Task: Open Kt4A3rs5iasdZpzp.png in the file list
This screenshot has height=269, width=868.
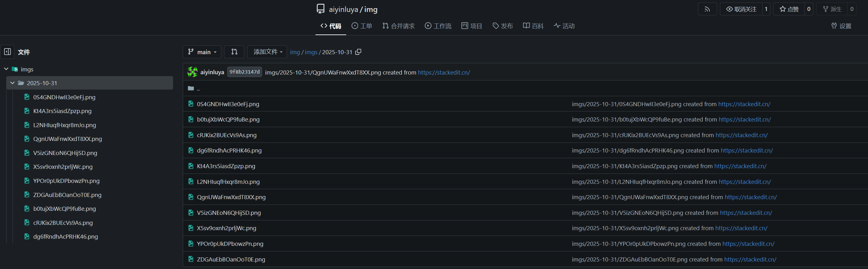Action: [x=226, y=166]
